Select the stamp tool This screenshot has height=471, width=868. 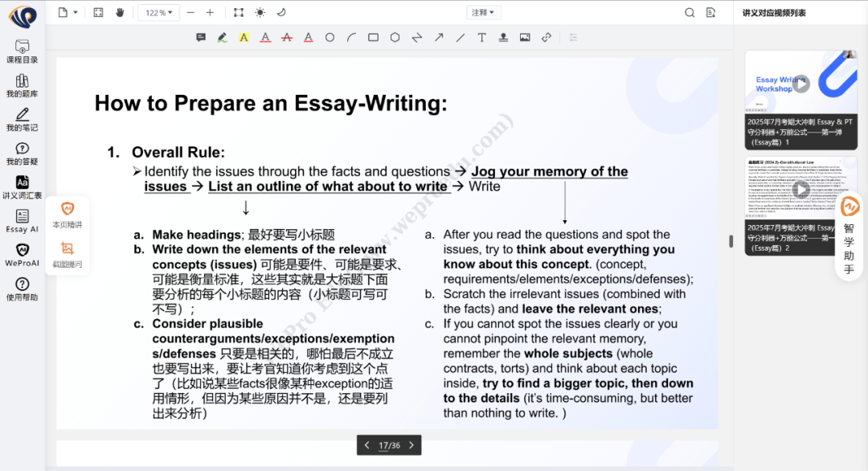click(503, 38)
